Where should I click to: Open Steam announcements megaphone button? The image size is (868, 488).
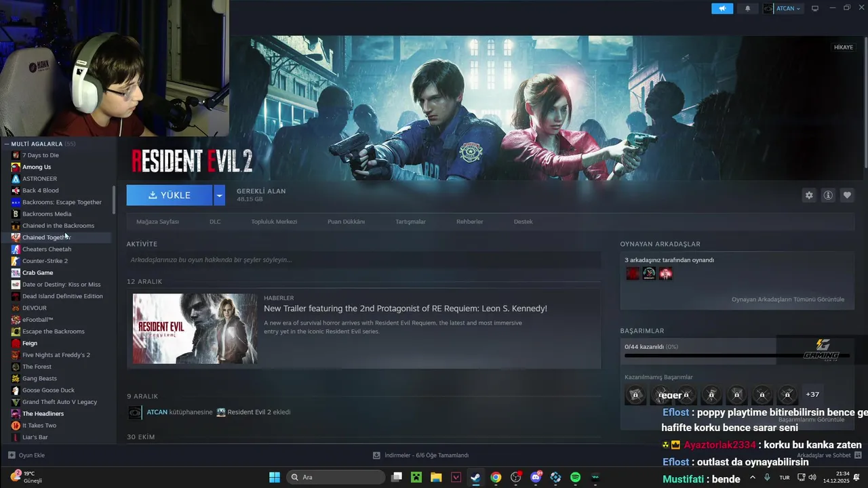click(722, 8)
